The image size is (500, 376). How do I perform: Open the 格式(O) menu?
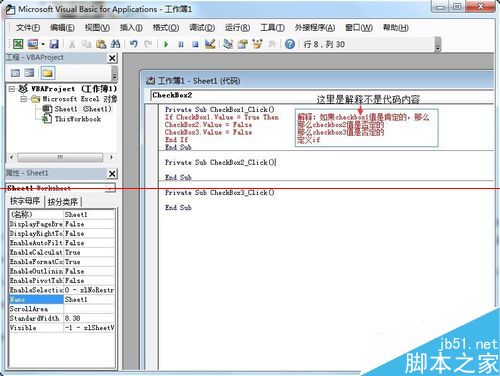(166, 28)
